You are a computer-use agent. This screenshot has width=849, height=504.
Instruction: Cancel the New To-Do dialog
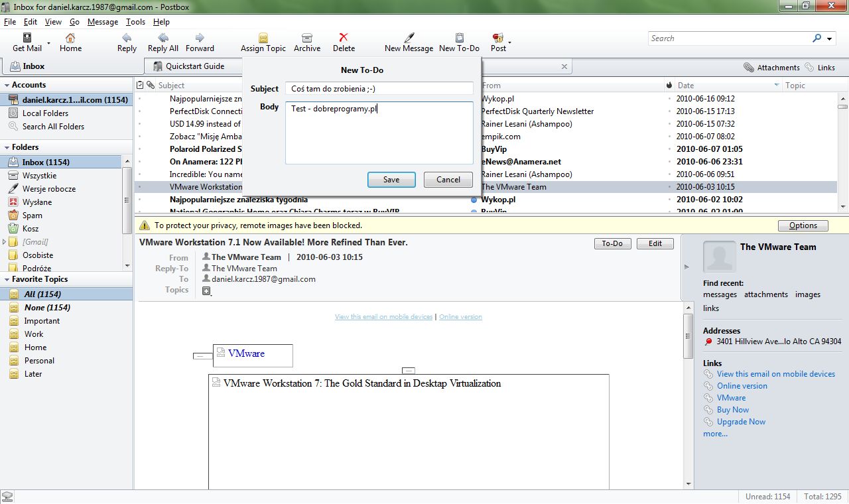tap(448, 180)
